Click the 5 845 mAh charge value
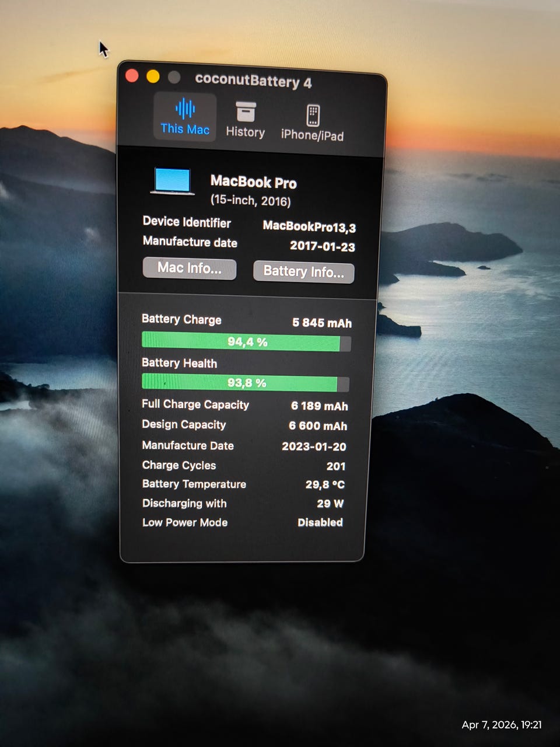This screenshot has height=747, width=560. pyautogui.click(x=322, y=323)
